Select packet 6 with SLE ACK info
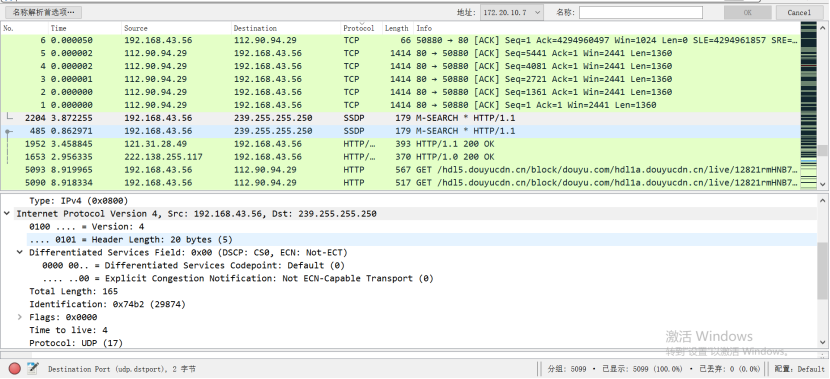Image resolution: width=830 pixels, height=379 pixels. [400, 40]
